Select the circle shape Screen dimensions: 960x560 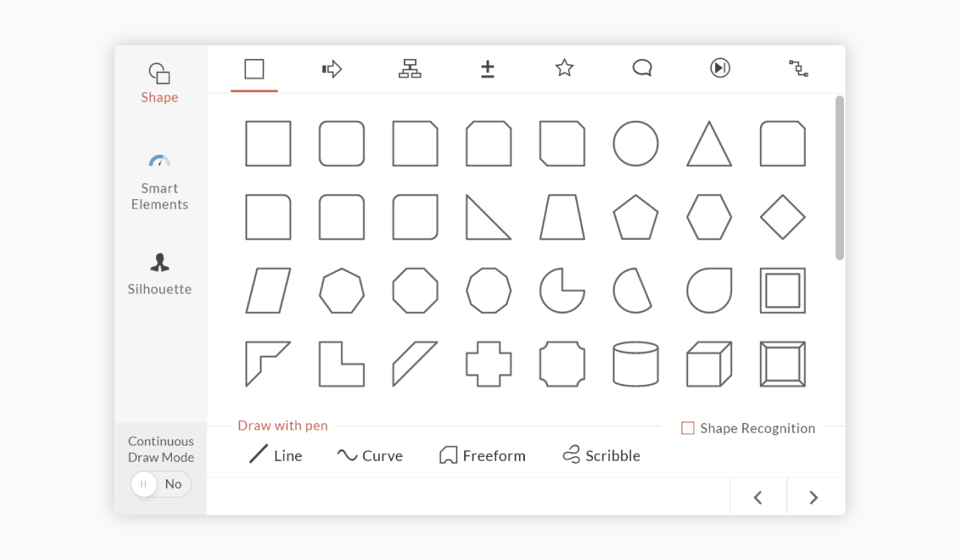[x=635, y=144]
